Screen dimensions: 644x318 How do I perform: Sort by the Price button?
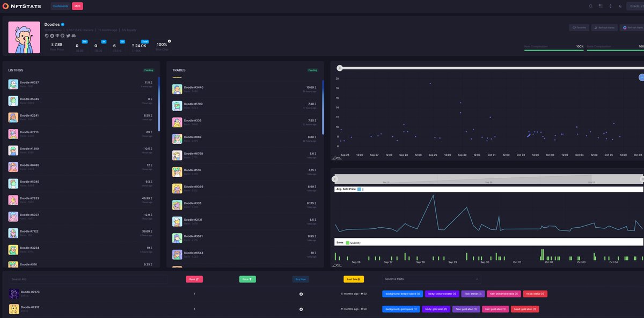coord(247,279)
